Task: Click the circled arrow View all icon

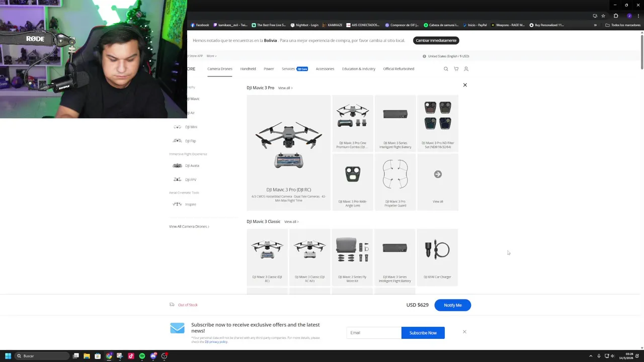Action: (x=438, y=174)
